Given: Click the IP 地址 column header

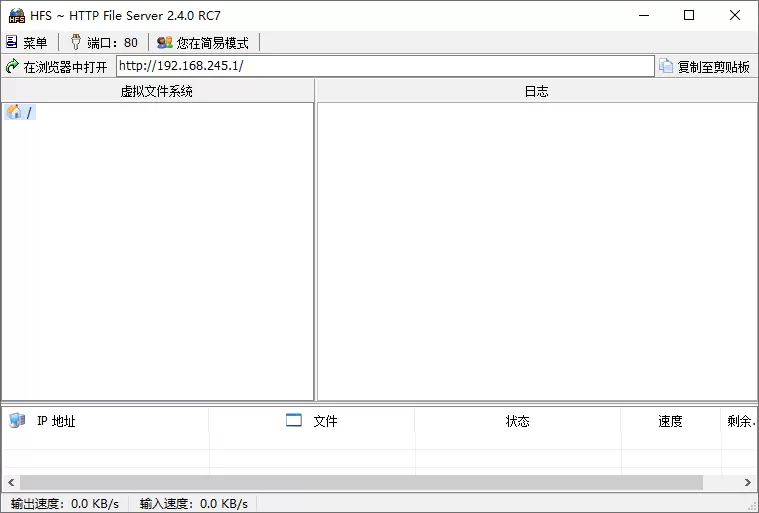Looking at the screenshot, I should pos(106,421).
